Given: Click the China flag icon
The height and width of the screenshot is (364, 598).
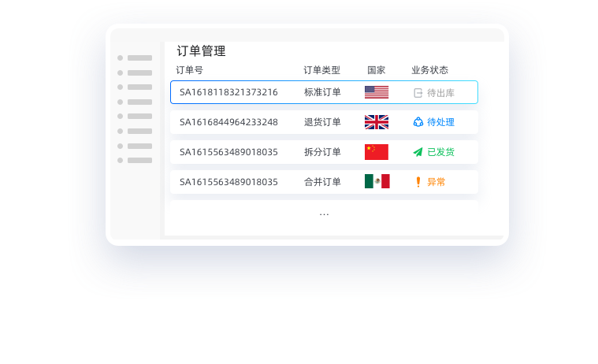Looking at the screenshot, I should (377, 152).
